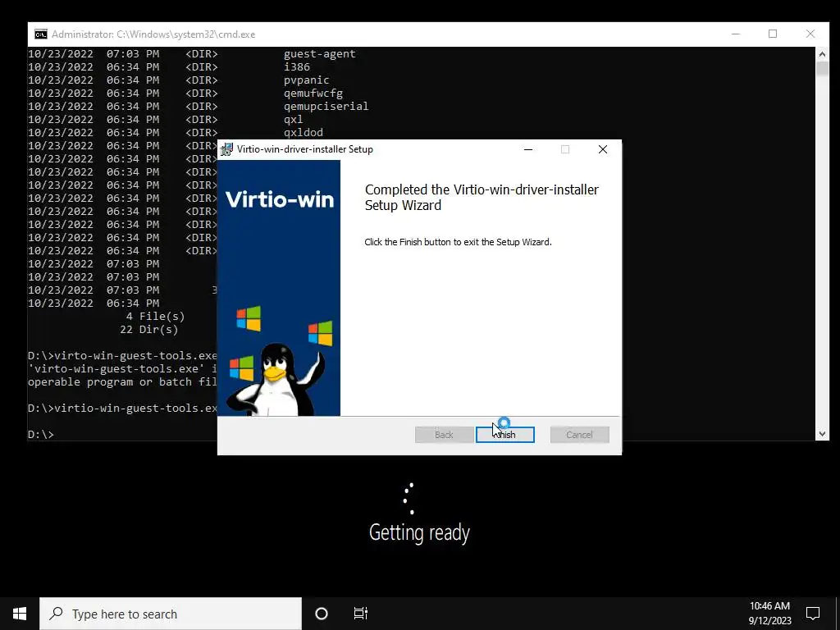The width and height of the screenshot is (840, 630).
Task: Open the Action Center notifications icon
Action: [813, 614]
